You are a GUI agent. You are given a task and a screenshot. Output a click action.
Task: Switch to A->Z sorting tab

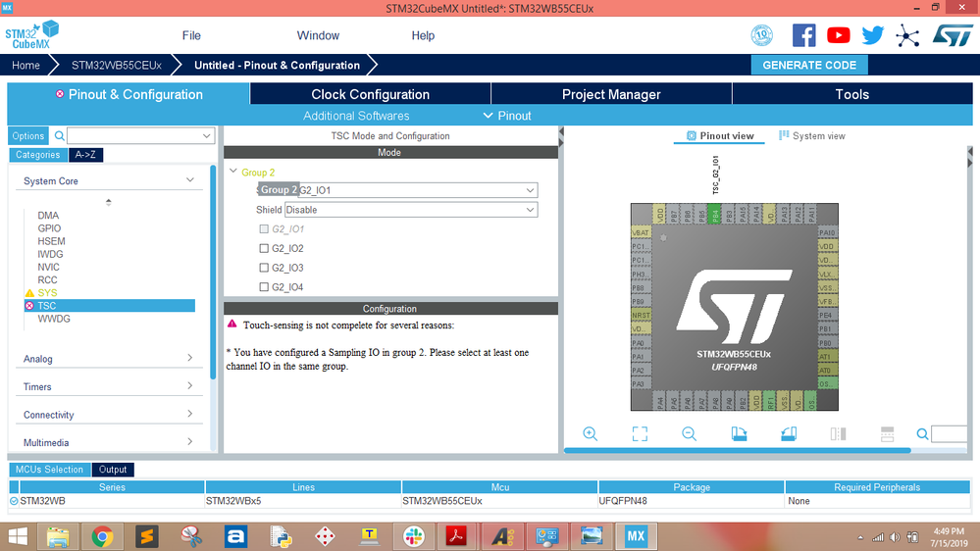[85, 154]
